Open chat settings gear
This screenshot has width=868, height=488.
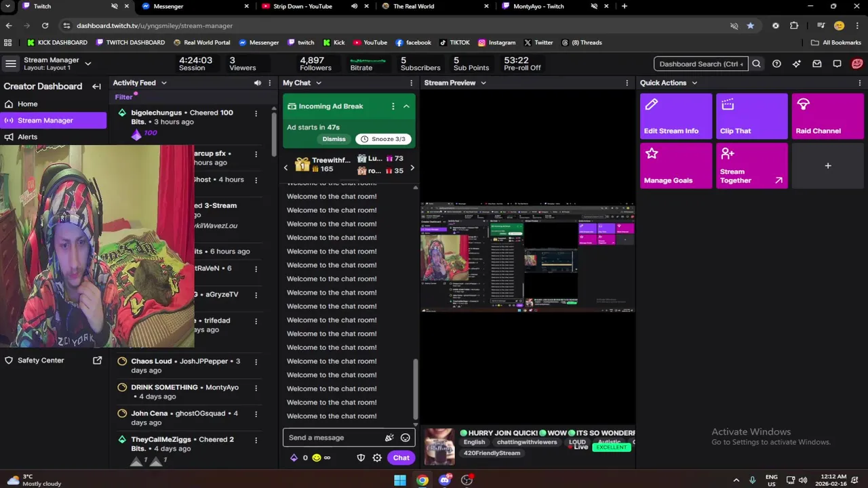point(377,457)
